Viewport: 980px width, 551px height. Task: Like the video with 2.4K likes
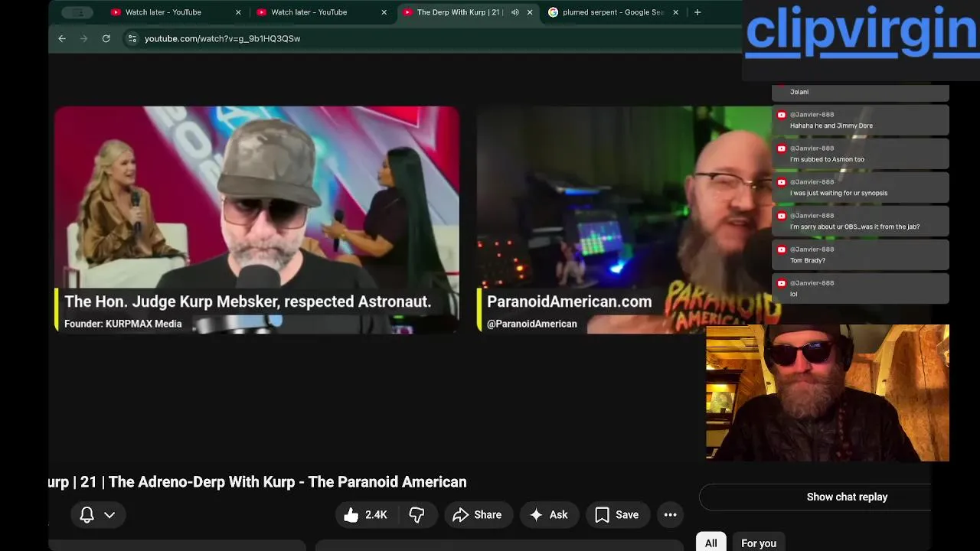pyautogui.click(x=365, y=515)
